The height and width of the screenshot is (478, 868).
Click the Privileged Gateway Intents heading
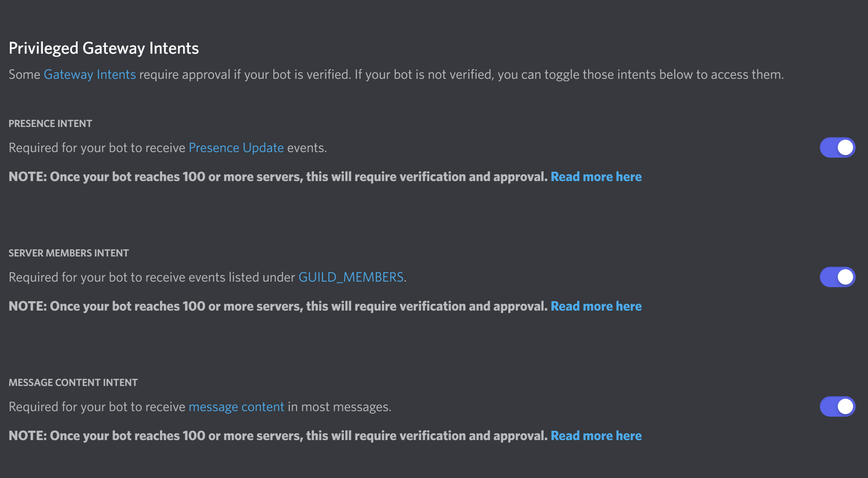(104, 48)
